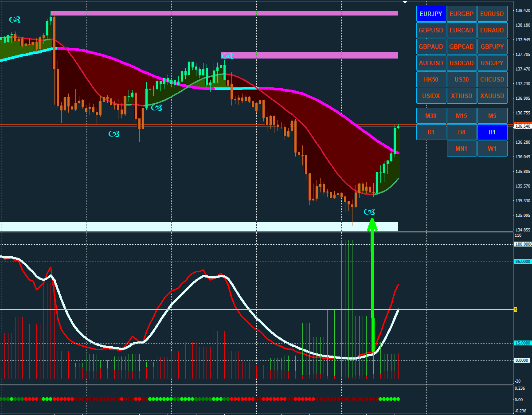Set timeframe to M30

pos(431,116)
